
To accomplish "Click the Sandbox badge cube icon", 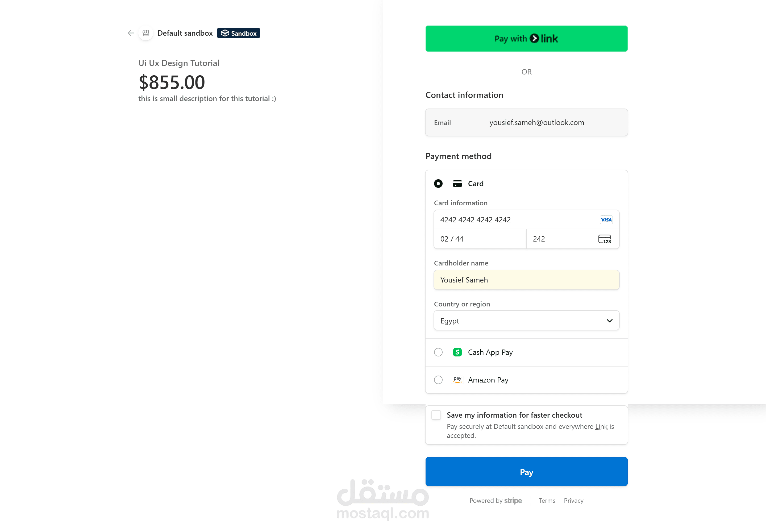I will coord(225,33).
